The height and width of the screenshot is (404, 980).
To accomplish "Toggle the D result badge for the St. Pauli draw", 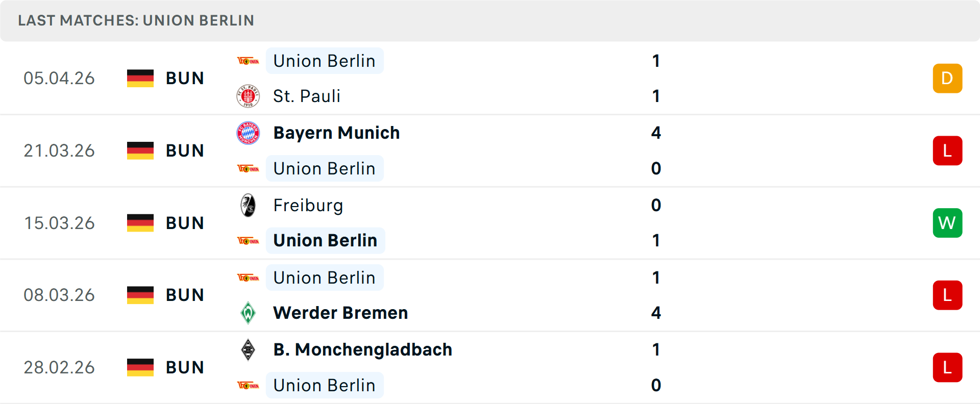I will tap(947, 78).
